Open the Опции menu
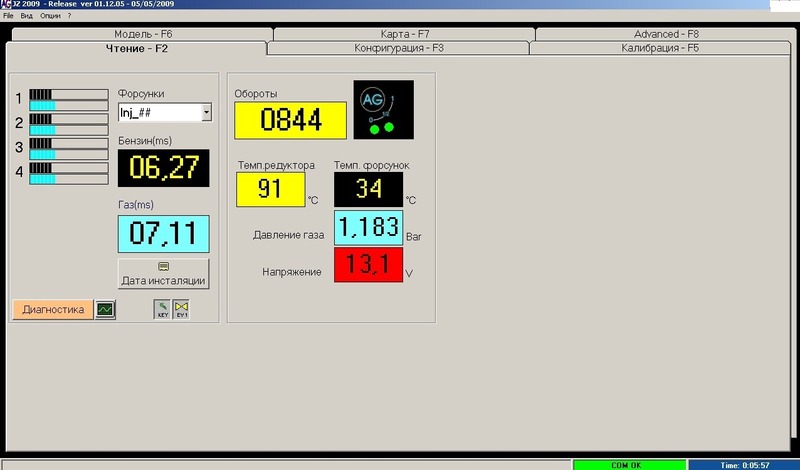 tap(50, 17)
